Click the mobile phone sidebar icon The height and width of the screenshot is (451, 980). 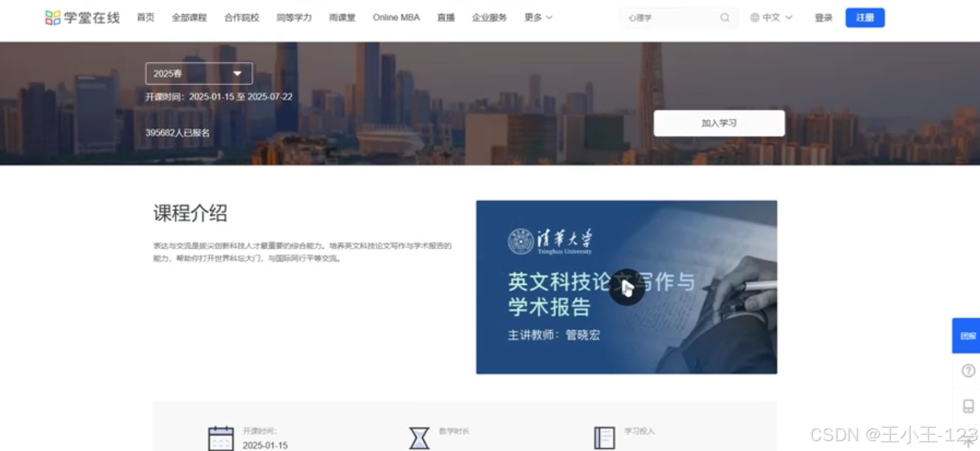(968, 406)
